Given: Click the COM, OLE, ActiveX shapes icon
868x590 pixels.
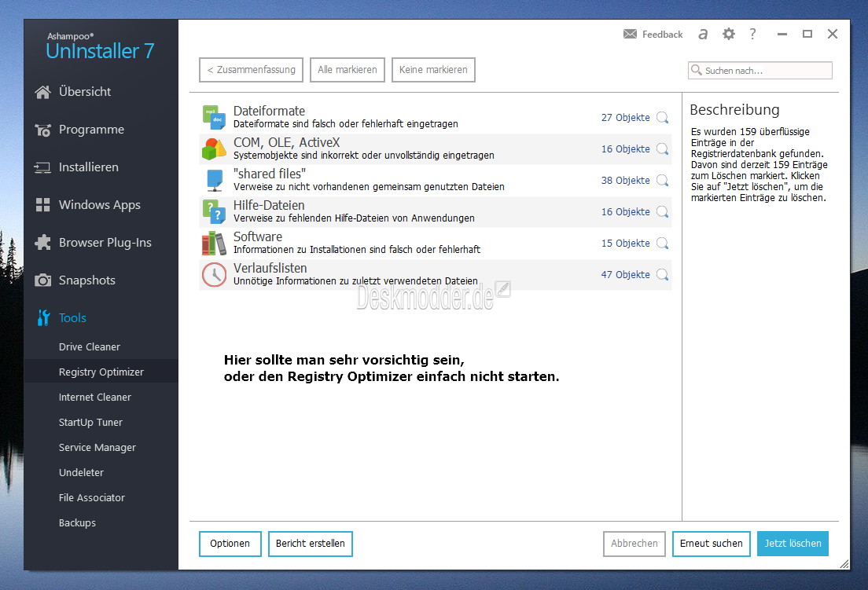Looking at the screenshot, I should coord(214,148).
